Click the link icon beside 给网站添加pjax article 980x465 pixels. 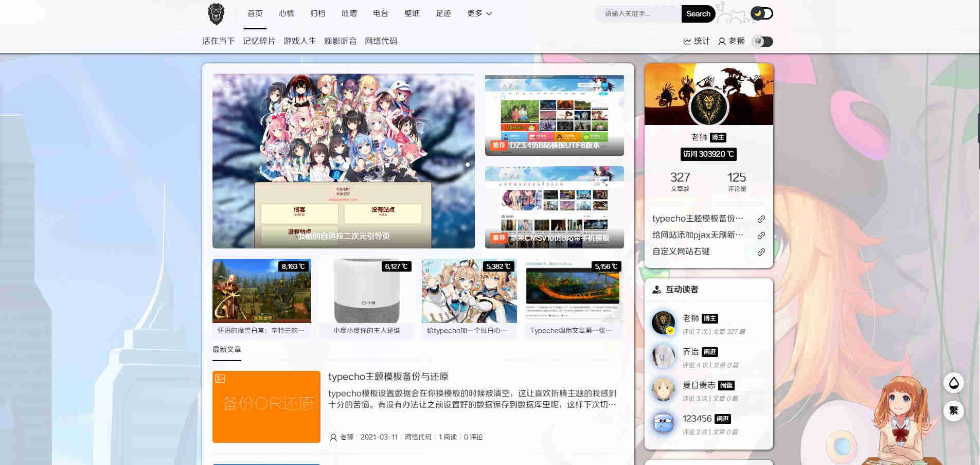tap(761, 235)
